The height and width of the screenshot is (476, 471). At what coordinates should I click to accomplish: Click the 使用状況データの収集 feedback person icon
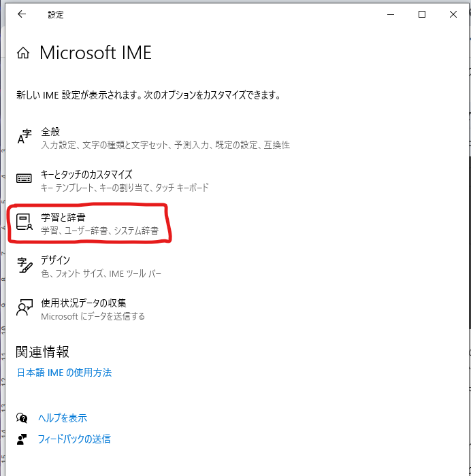[25, 309]
